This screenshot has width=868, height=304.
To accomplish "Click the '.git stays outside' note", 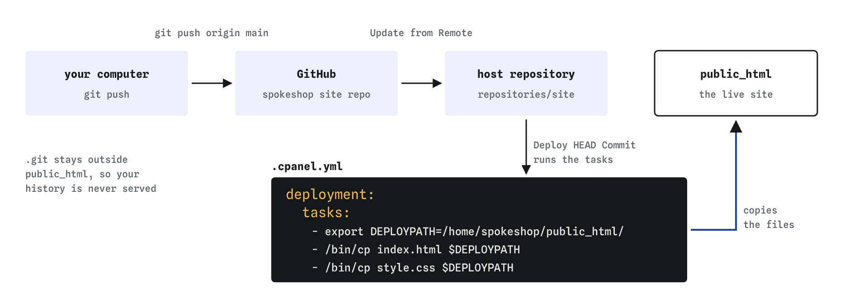I will click(91, 174).
